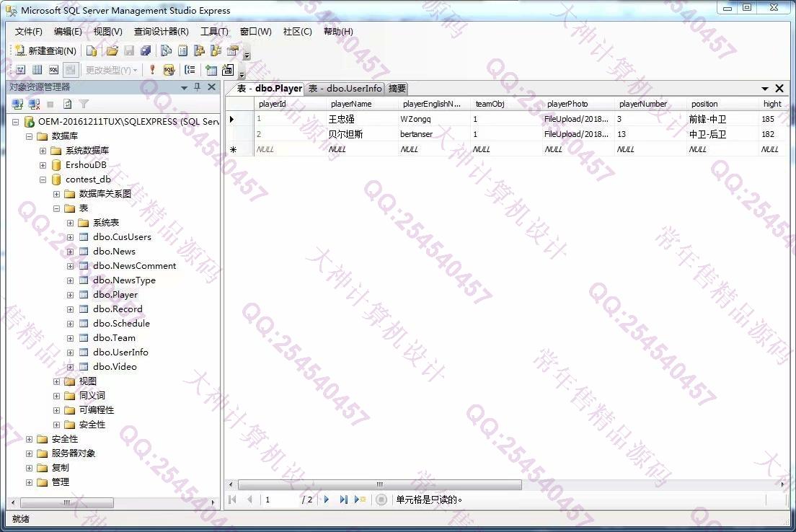Click Connect icon in Object Explorer
Viewport: 796px width, 532px height.
click(x=18, y=104)
